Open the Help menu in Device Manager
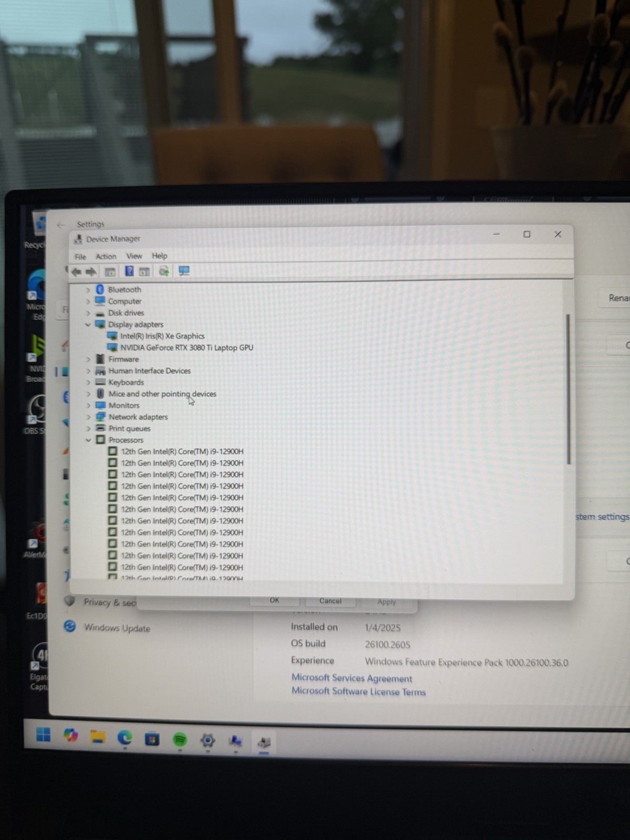This screenshot has width=630, height=840. (160, 256)
